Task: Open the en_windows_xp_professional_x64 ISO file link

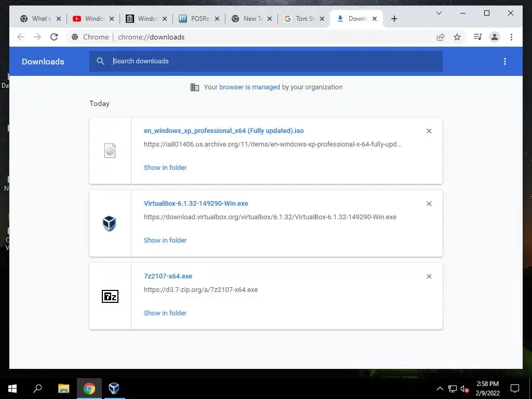Action: (x=223, y=131)
